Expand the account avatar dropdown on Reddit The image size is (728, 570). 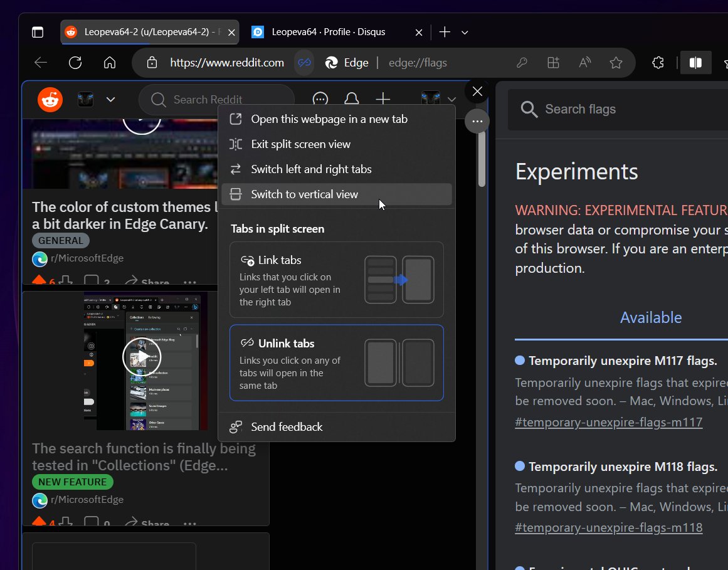coord(453,99)
